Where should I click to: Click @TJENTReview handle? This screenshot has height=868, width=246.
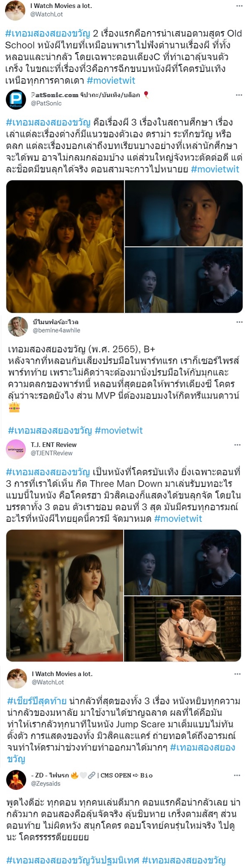[51, 453]
